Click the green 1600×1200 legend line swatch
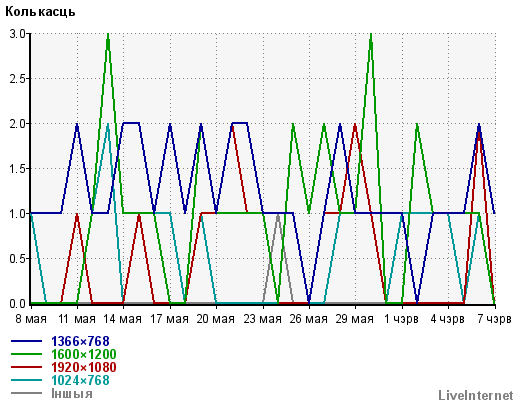This screenshot has height=405, width=520. click(26, 354)
